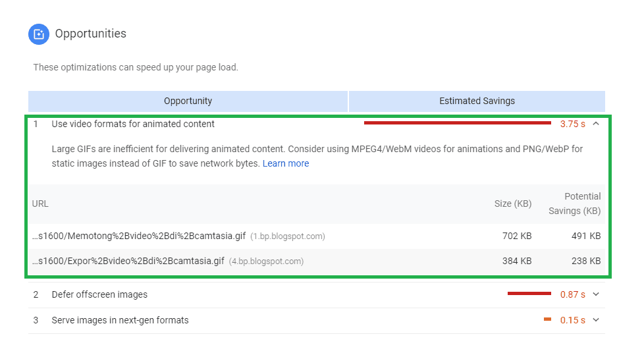644x355 pixels.
Task: Select the Opportunity column header
Action: coord(188,101)
